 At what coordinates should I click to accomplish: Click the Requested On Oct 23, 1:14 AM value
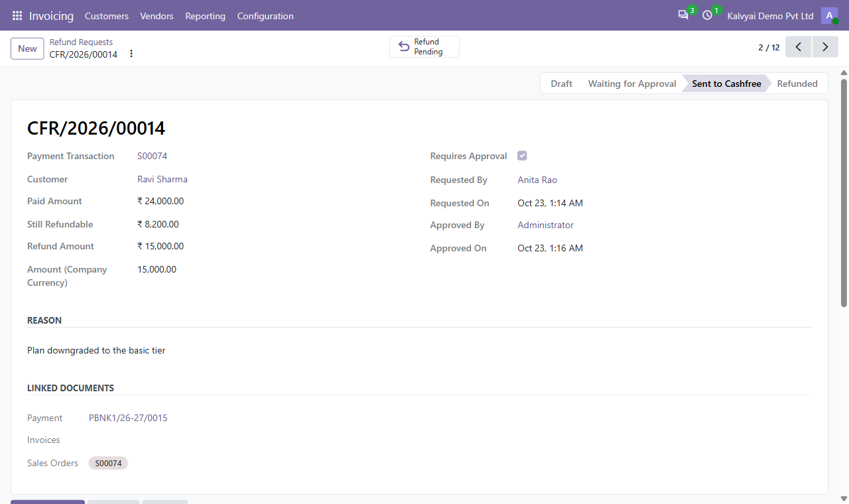[551, 203]
